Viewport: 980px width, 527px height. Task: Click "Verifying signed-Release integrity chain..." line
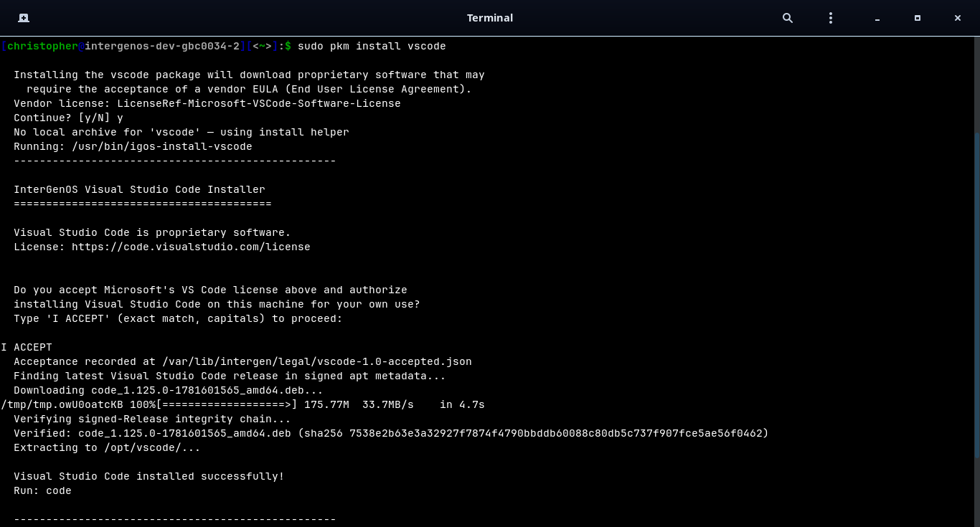(x=152, y=419)
